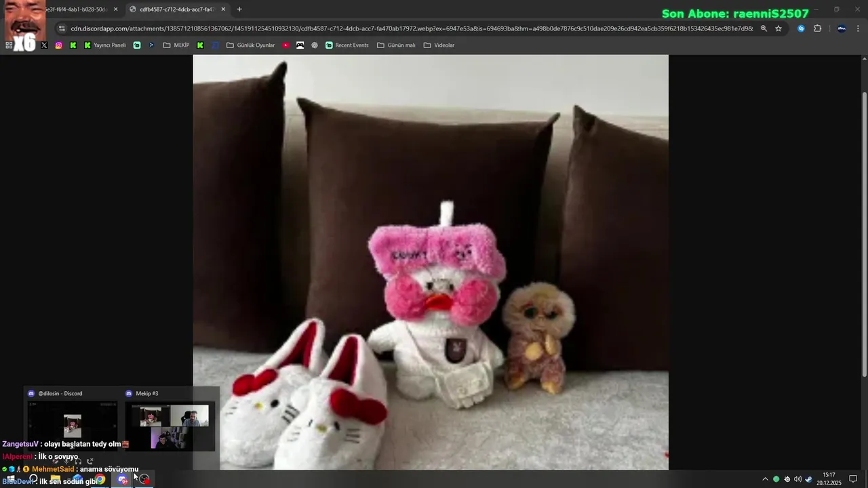Close the cdfb4587 browser tab

click(x=223, y=9)
